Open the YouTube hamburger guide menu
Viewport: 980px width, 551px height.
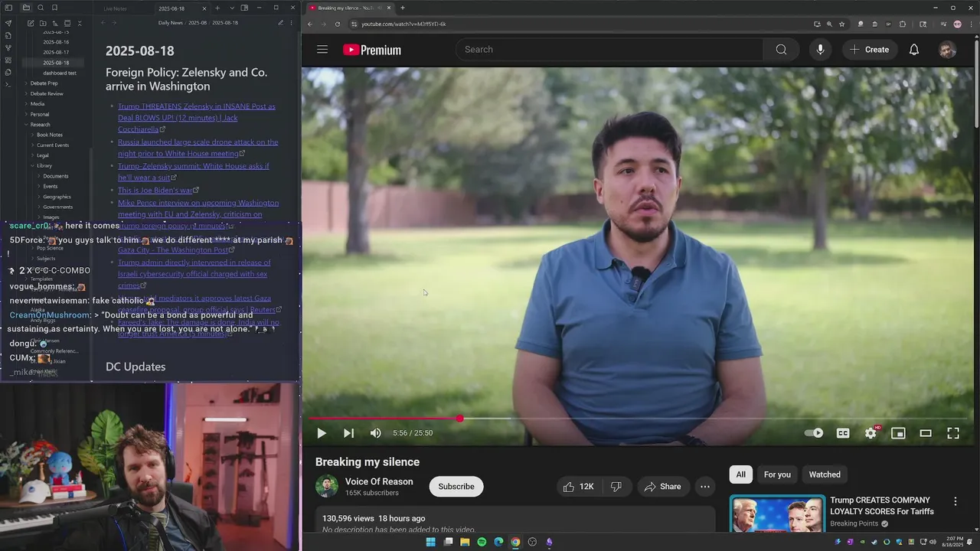pyautogui.click(x=322, y=50)
